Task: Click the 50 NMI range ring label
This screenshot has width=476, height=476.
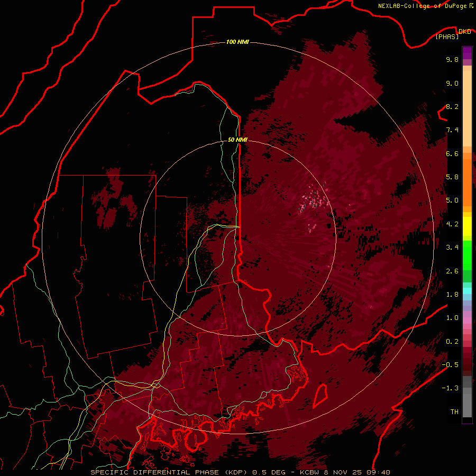Action: tap(237, 140)
